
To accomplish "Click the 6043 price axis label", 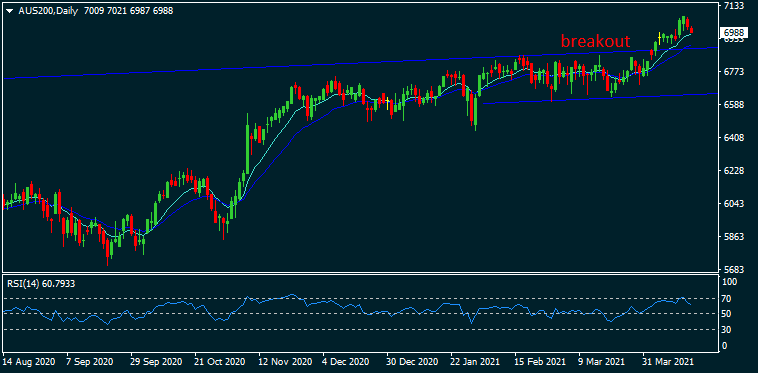I will click(x=733, y=204).
